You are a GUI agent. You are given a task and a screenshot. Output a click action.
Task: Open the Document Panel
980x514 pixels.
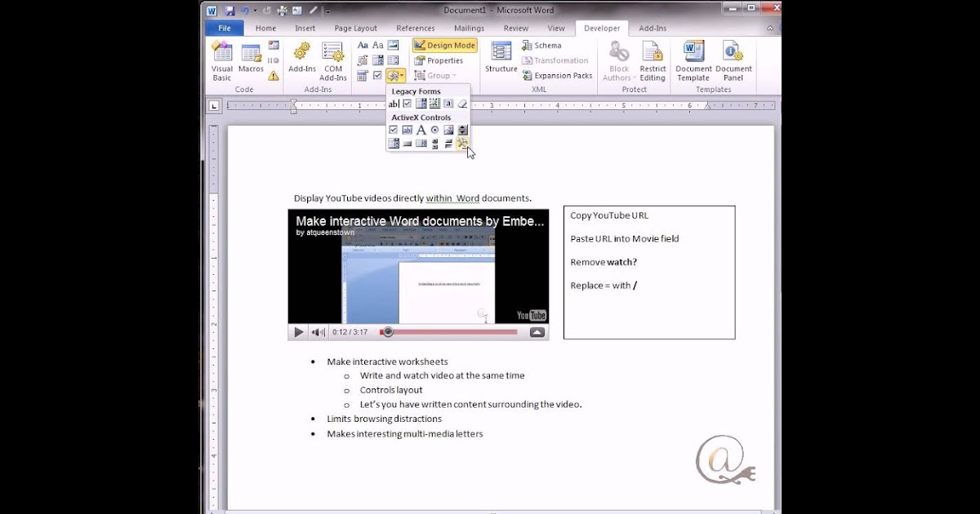coord(733,61)
